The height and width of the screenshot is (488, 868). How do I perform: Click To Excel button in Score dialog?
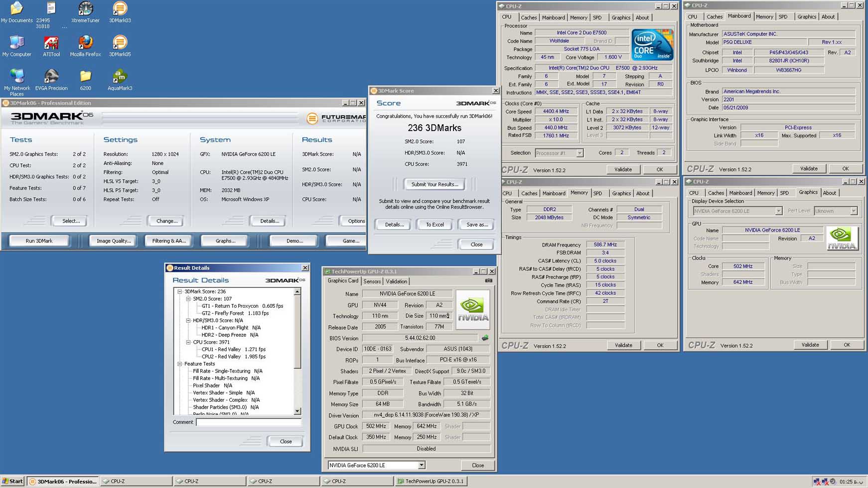[x=434, y=225]
